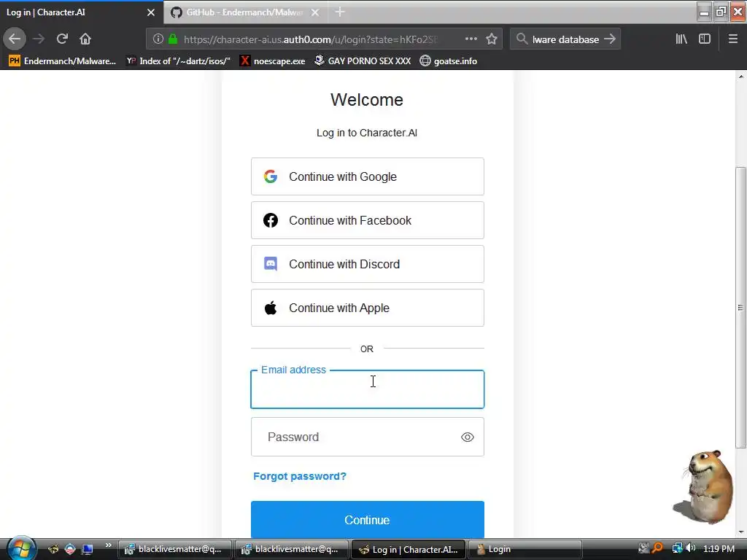
Task: Open second blacklivesmatter@q taskbar window
Action: point(292,549)
